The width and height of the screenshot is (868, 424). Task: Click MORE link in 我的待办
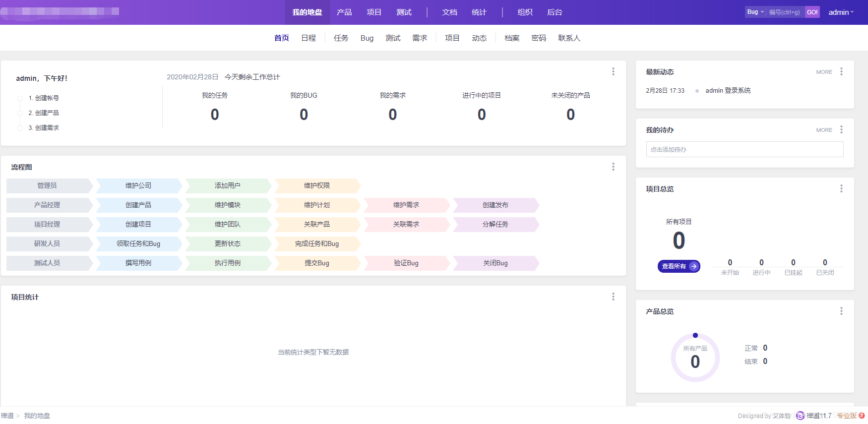pyautogui.click(x=824, y=130)
